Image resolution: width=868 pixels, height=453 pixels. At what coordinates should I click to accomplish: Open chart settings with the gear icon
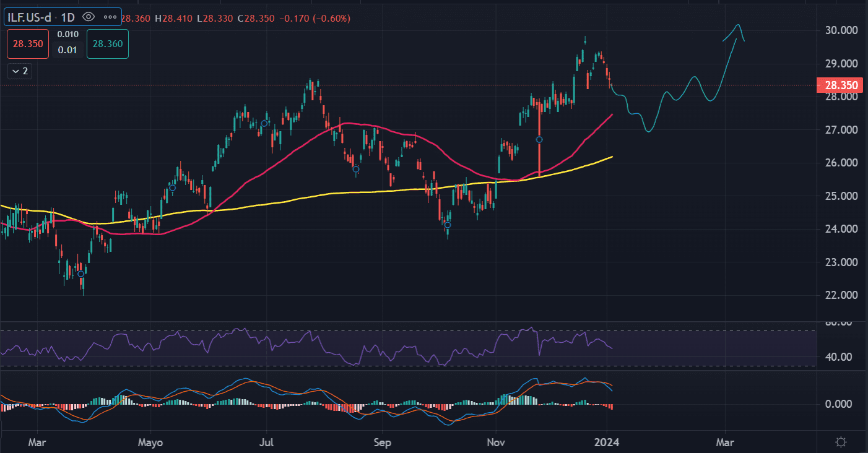[x=841, y=442]
